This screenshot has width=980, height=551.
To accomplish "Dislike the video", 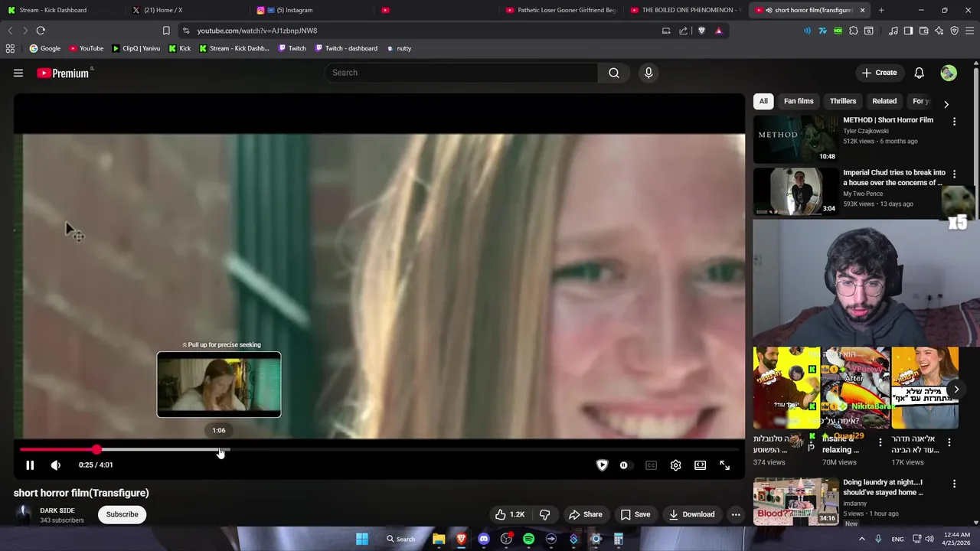I will [x=545, y=514].
